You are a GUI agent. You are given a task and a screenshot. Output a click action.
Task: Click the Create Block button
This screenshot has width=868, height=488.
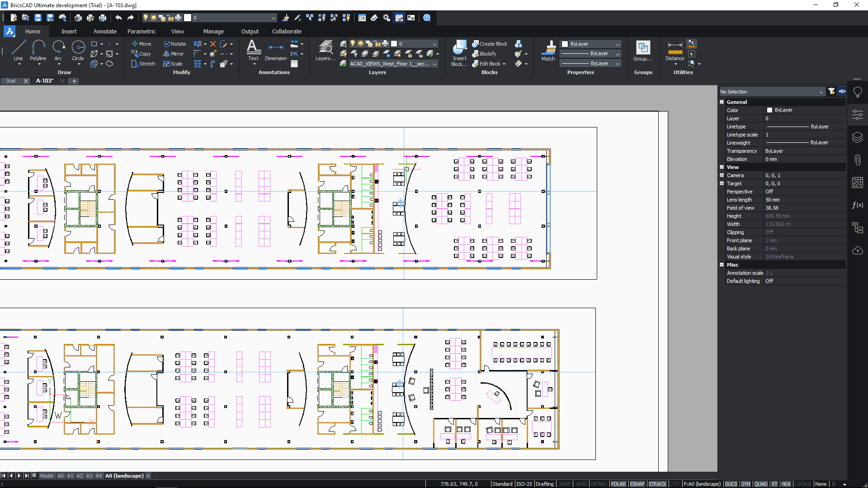[x=490, y=44]
